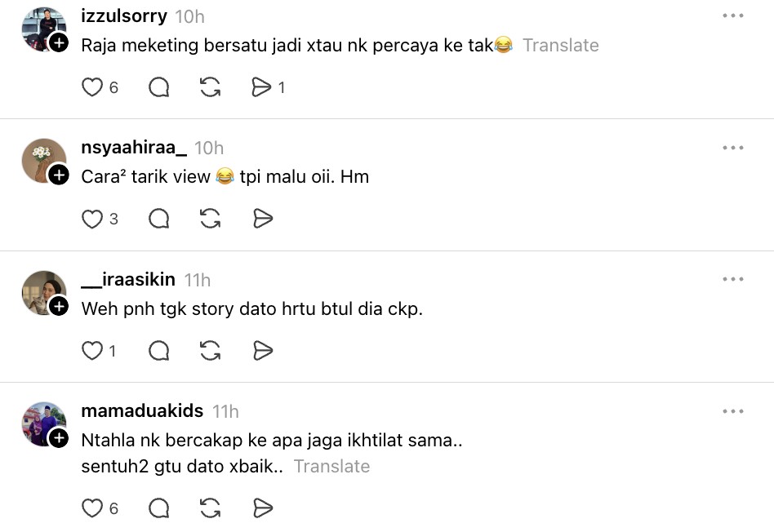
Task: Reply to nsyaahiraa_'s comment
Action: (159, 219)
